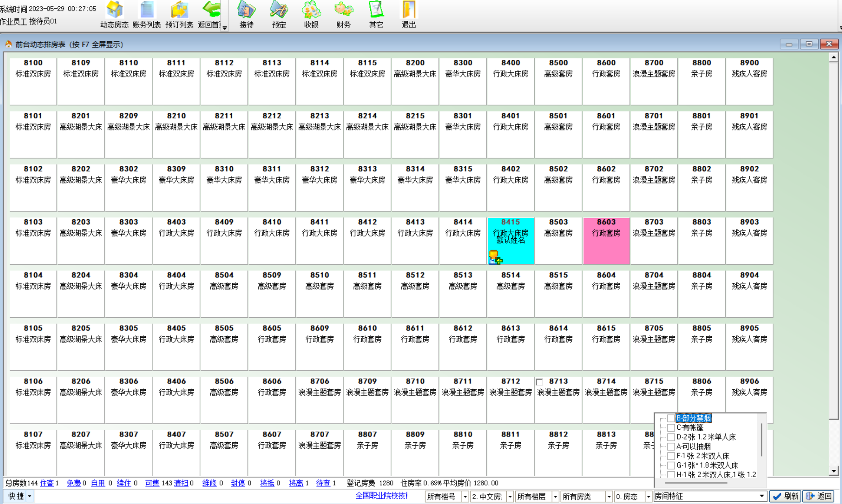
Task: Select room 8200 高级湖景大床
Action: pyautogui.click(x=415, y=81)
